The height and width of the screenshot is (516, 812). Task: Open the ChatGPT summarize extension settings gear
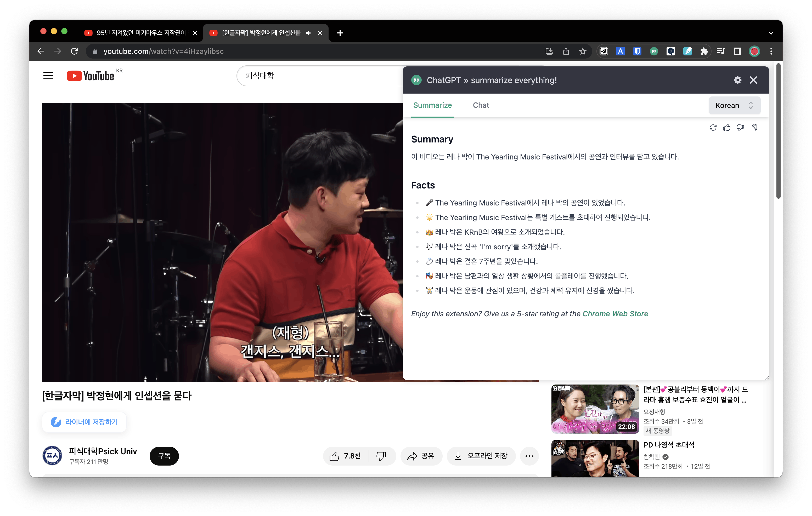737,80
